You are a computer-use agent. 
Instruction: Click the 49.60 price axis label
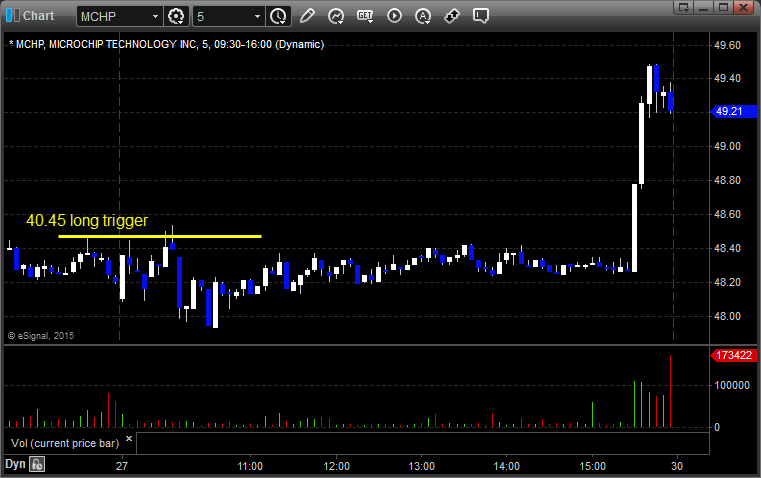click(728, 45)
